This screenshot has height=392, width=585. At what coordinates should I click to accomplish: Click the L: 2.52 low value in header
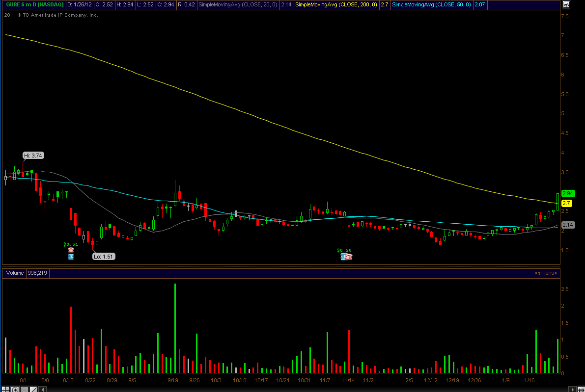click(x=145, y=4)
